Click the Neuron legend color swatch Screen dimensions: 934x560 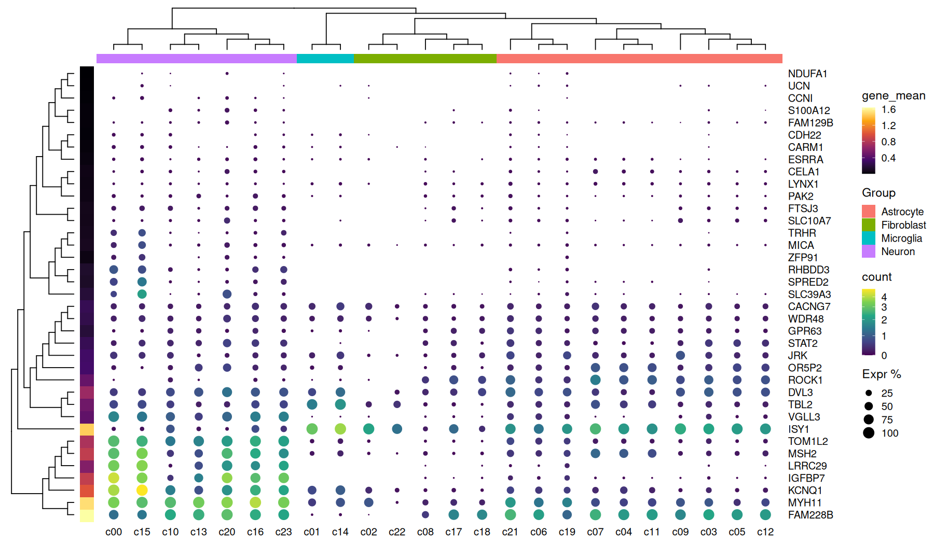click(x=868, y=251)
